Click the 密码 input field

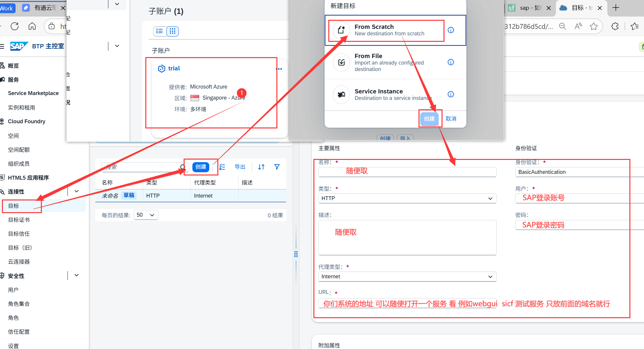click(579, 225)
